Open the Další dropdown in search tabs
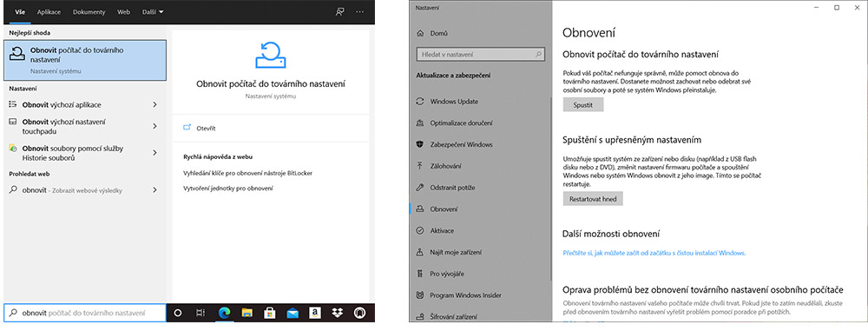The image size is (868, 331). [153, 11]
